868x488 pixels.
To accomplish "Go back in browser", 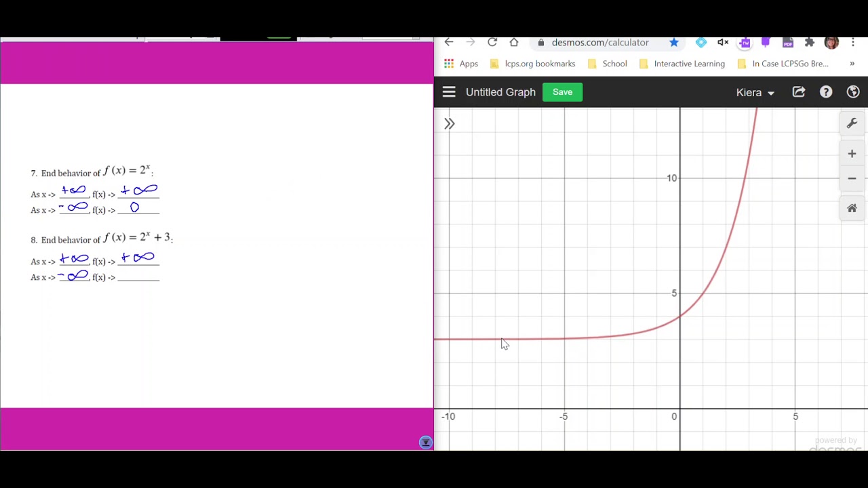I will 449,43.
